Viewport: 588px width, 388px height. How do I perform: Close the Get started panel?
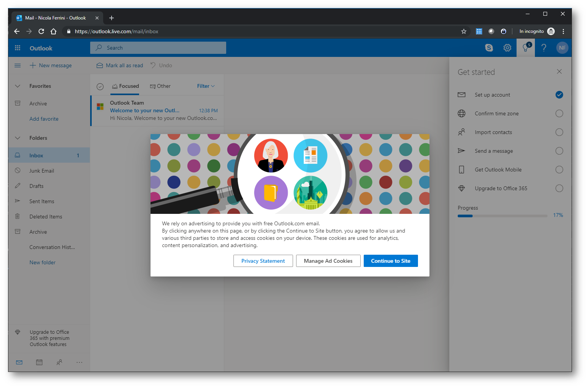point(559,71)
